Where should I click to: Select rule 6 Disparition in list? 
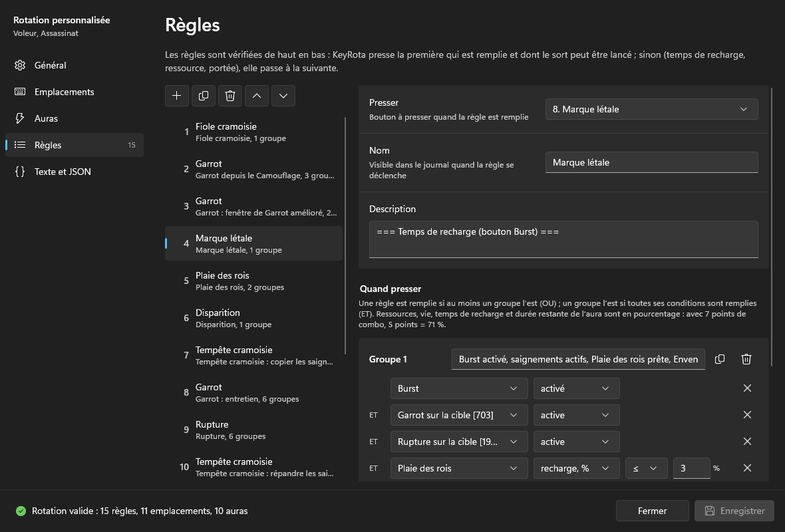click(x=254, y=318)
